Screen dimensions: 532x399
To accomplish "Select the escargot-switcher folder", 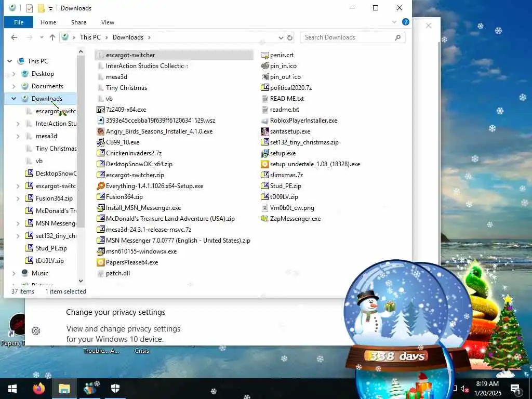I will pos(174,55).
